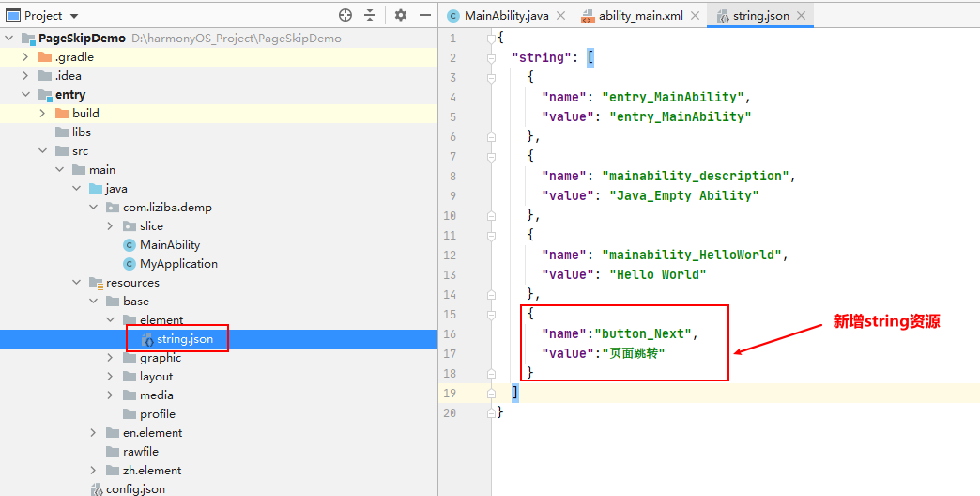Collapse the base folder arrow
The width and height of the screenshot is (980, 496).
tap(93, 301)
